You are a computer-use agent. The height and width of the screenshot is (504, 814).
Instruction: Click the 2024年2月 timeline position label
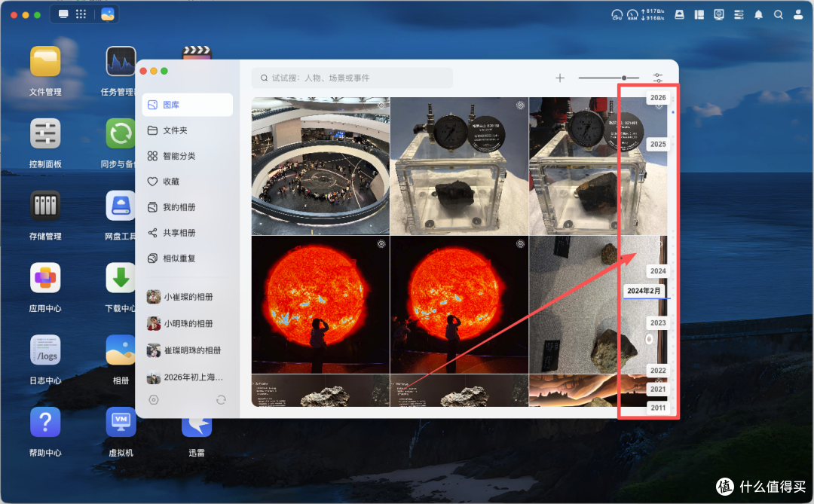tap(644, 291)
